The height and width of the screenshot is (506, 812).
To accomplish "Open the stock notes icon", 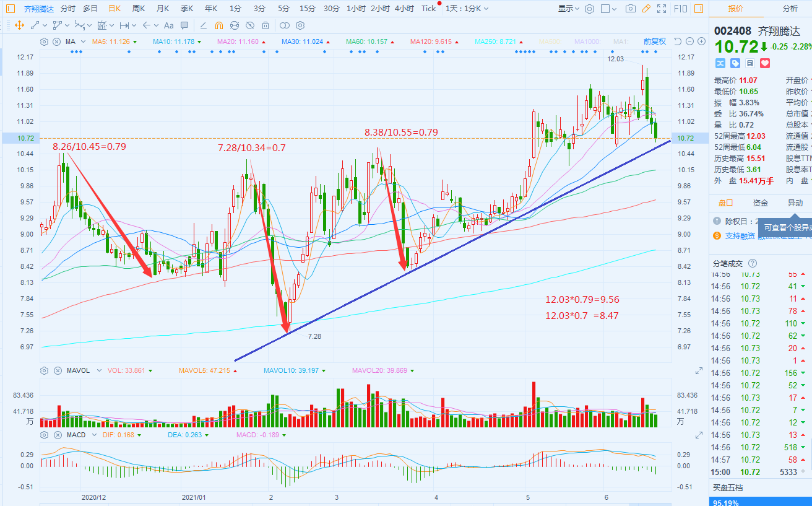I will pos(750,63).
